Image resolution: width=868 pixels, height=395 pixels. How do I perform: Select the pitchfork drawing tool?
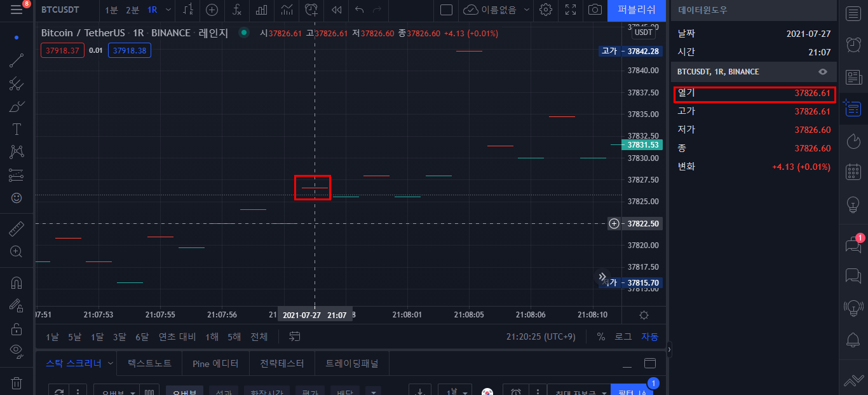coord(17,83)
